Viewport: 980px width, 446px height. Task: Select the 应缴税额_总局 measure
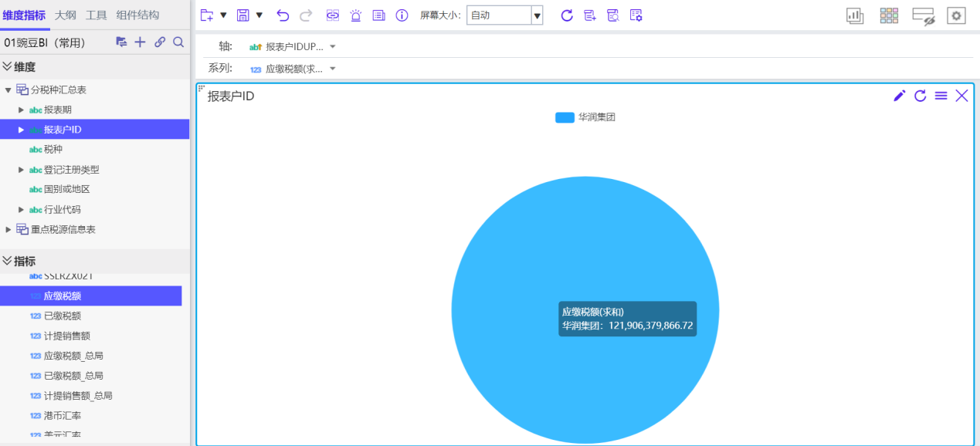[x=73, y=356]
